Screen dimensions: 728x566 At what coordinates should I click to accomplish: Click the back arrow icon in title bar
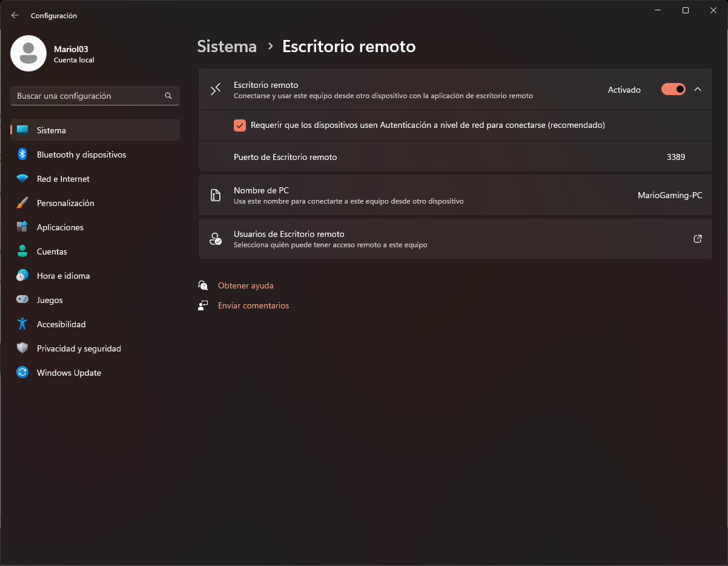[15, 15]
